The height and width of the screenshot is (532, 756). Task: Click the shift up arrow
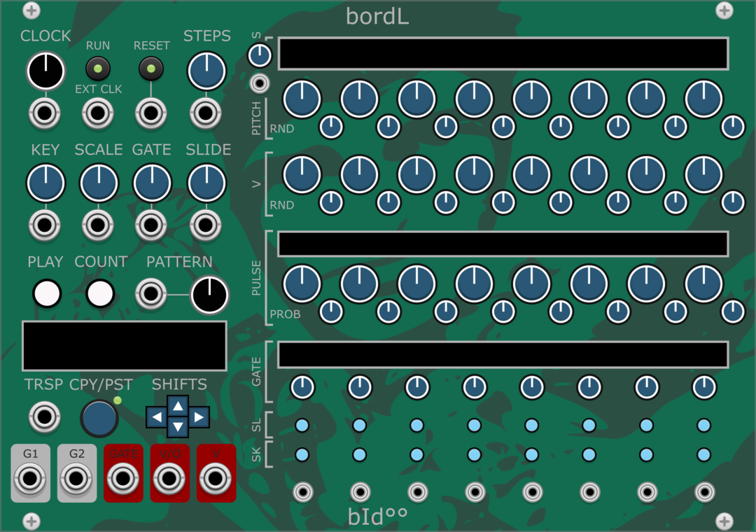(178, 406)
